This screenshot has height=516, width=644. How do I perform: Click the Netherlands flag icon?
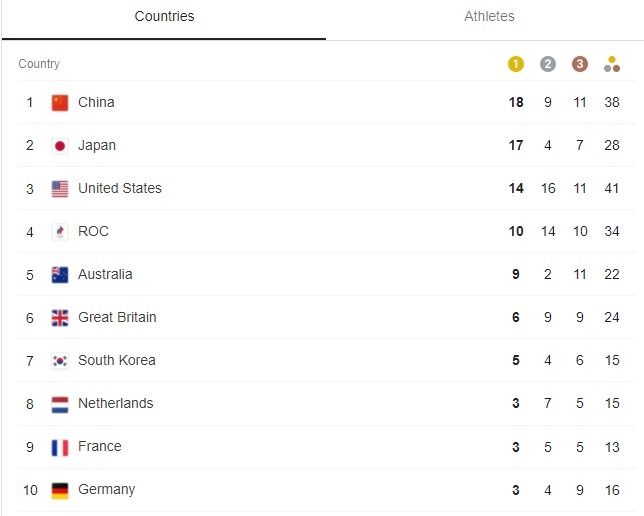click(x=60, y=404)
